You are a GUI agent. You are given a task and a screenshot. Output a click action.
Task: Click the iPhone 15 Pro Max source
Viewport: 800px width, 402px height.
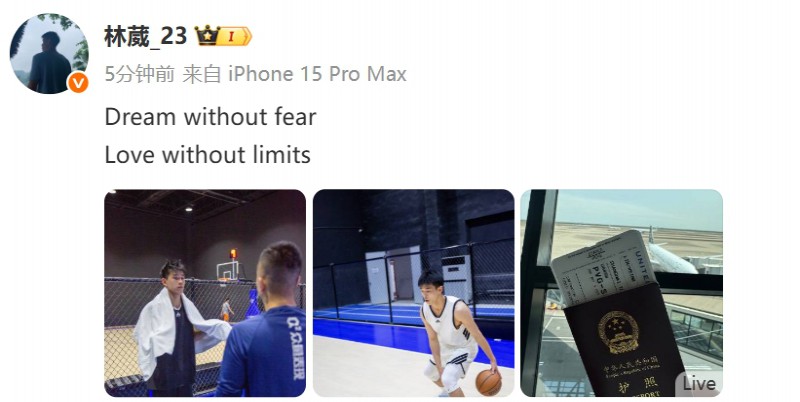(317, 74)
